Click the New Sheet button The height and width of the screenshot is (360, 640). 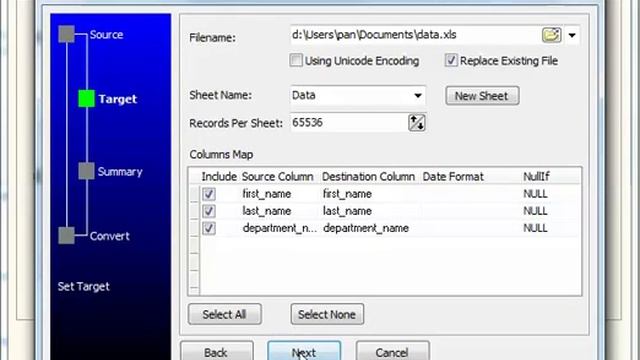pos(482,96)
